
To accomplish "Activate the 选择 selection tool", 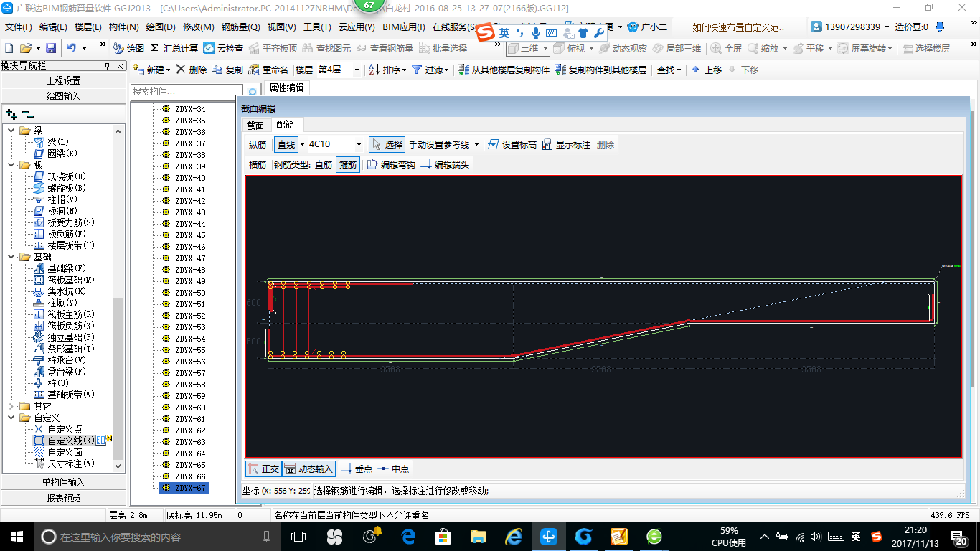I will (x=387, y=144).
